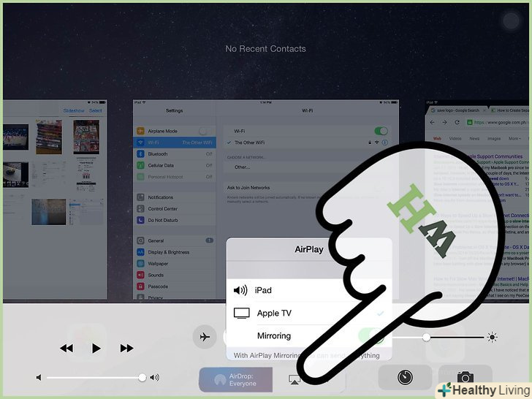Tap the General gear icon

click(x=140, y=241)
